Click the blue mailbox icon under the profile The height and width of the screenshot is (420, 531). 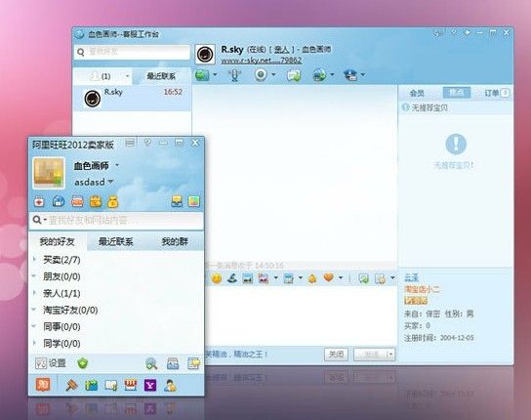[59, 201]
